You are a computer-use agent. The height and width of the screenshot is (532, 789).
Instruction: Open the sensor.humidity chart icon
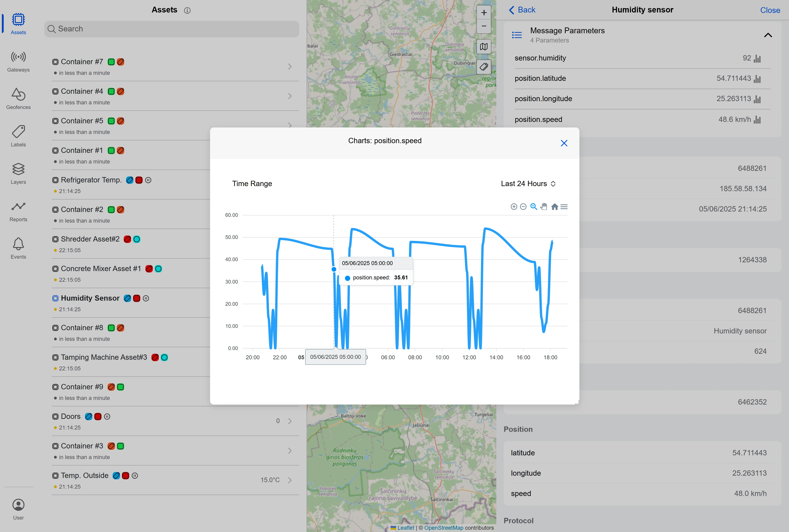pos(757,59)
